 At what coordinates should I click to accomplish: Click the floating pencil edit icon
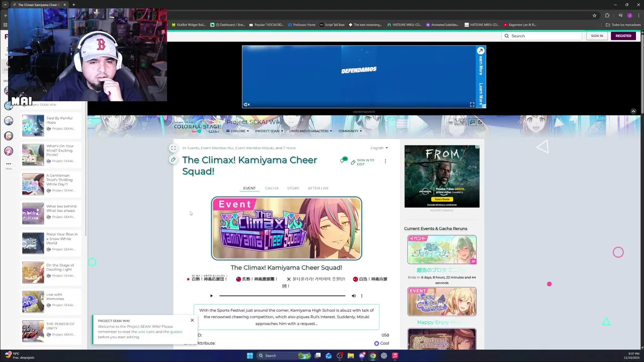[173, 160]
